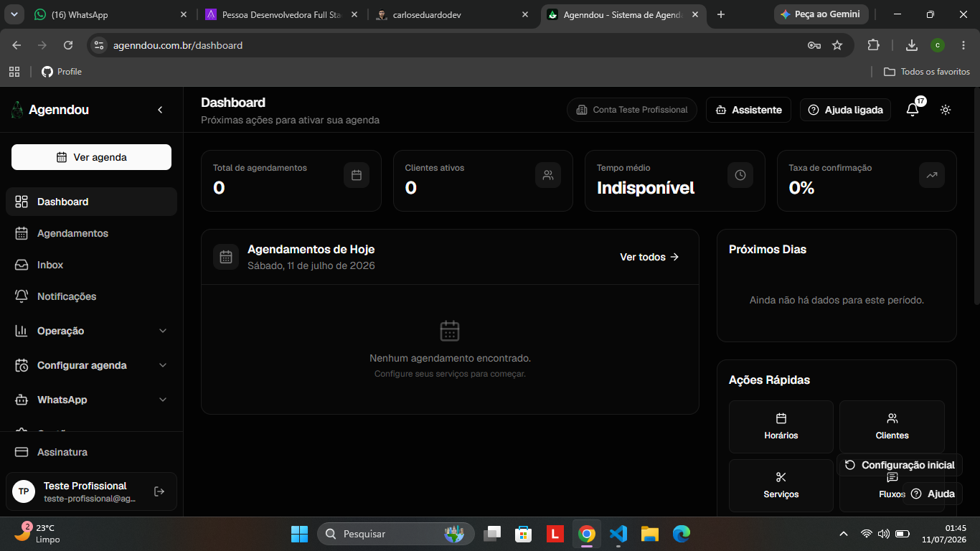Toggle the light theme sun icon
Screen dimensions: 980x551
[946, 110]
